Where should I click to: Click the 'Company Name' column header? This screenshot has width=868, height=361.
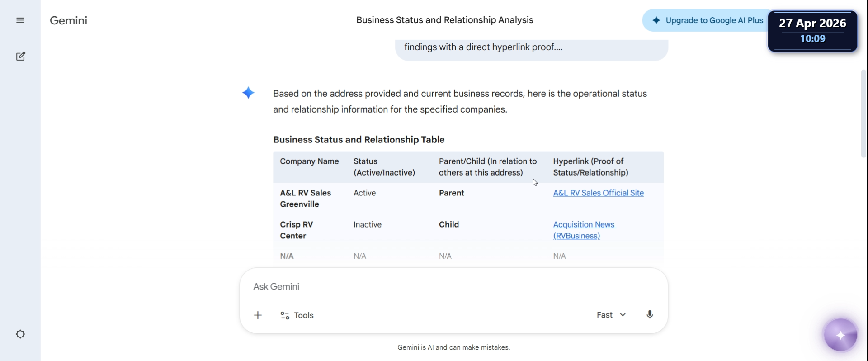(x=309, y=161)
